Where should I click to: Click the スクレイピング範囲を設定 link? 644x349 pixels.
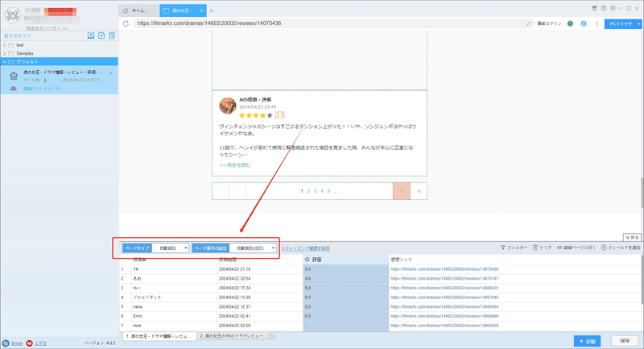[305, 249]
